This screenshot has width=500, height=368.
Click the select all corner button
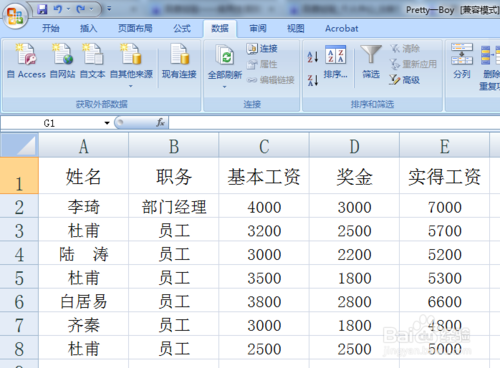[19, 145]
